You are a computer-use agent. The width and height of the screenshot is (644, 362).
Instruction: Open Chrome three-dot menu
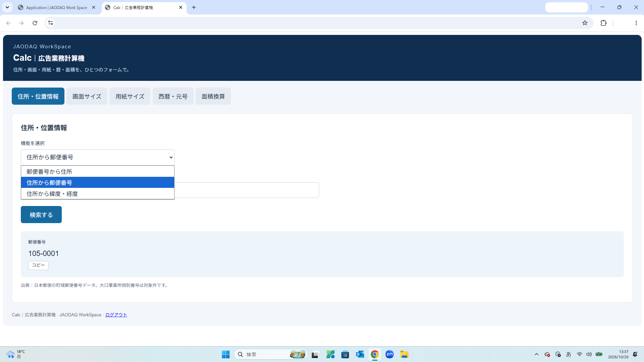pyautogui.click(x=636, y=23)
